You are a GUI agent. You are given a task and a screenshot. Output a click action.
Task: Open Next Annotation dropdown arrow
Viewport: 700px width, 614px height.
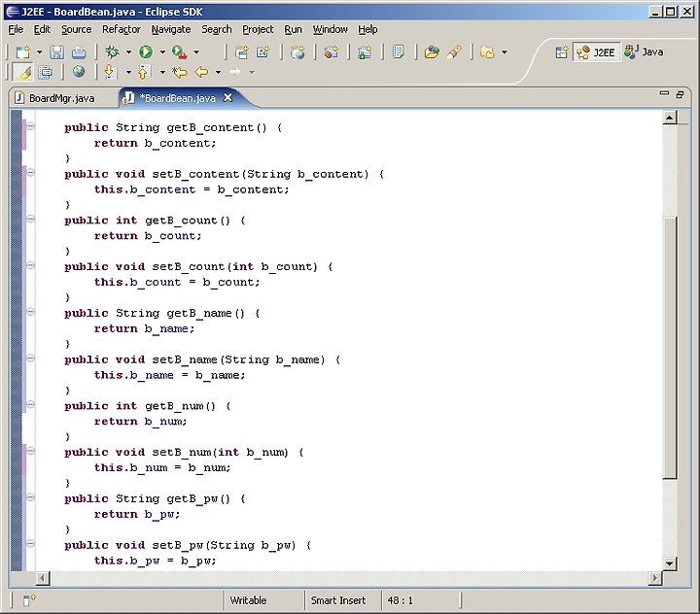click(128, 72)
